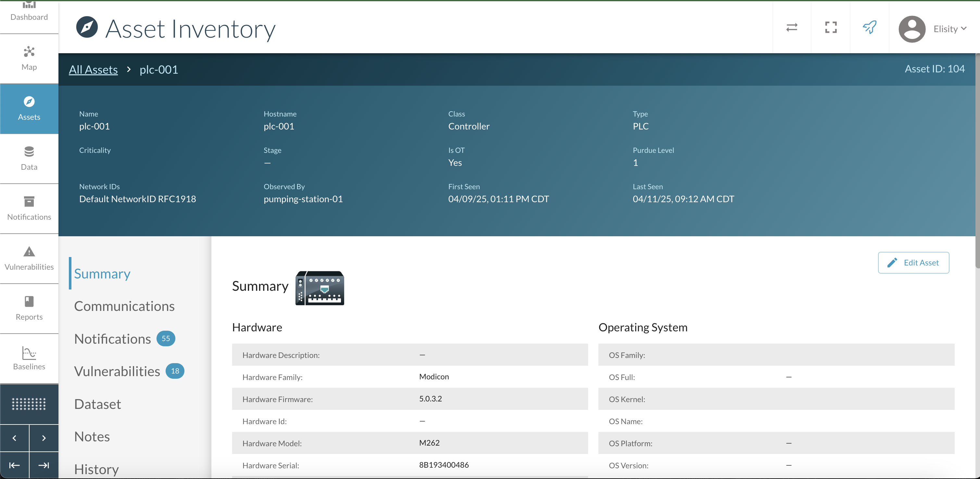Open sidebar Notifications archive icon
The image size is (980, 479).
(29, 208)
